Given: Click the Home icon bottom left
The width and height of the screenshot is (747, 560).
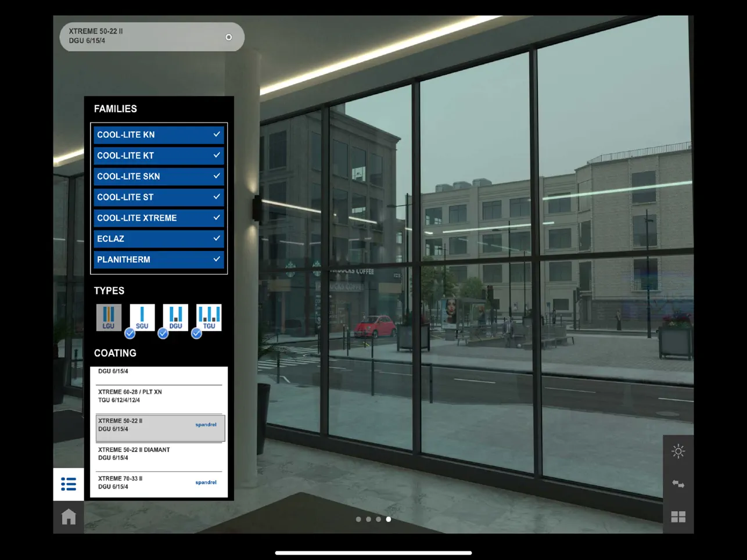Looking at the screenshot, I should click(x=68, y=516).
